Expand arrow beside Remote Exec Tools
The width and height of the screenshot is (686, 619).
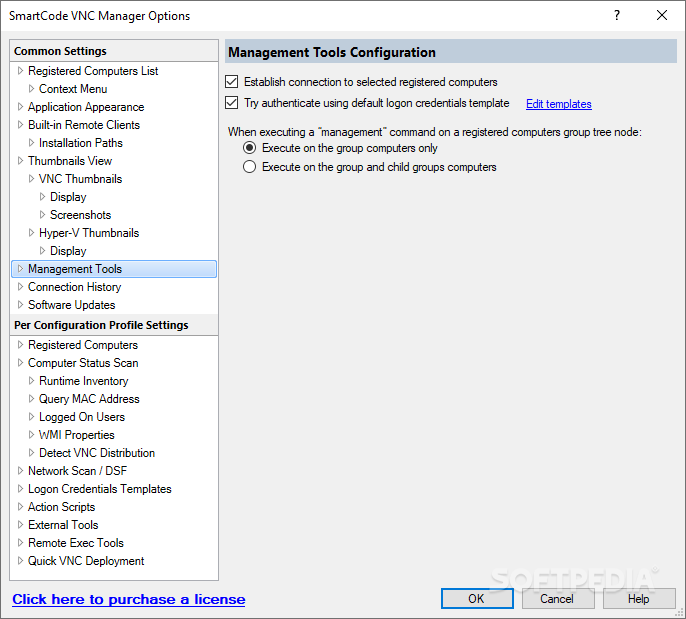(20, 542)
